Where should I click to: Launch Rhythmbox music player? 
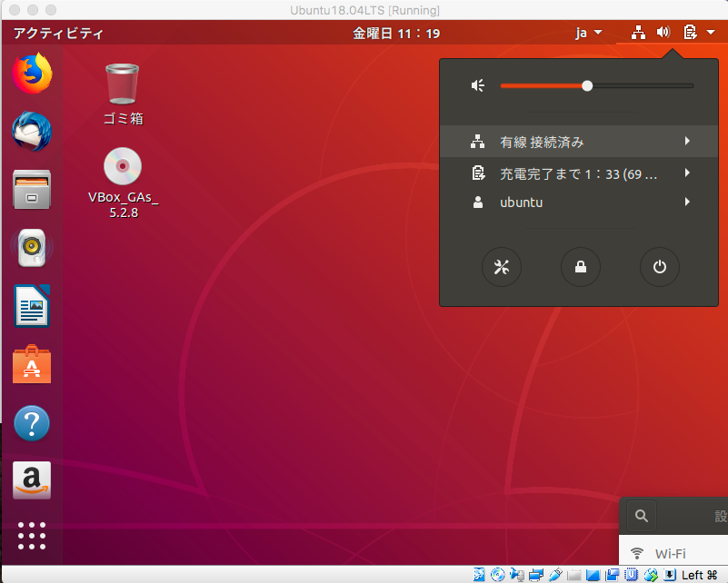pos(32,247)
